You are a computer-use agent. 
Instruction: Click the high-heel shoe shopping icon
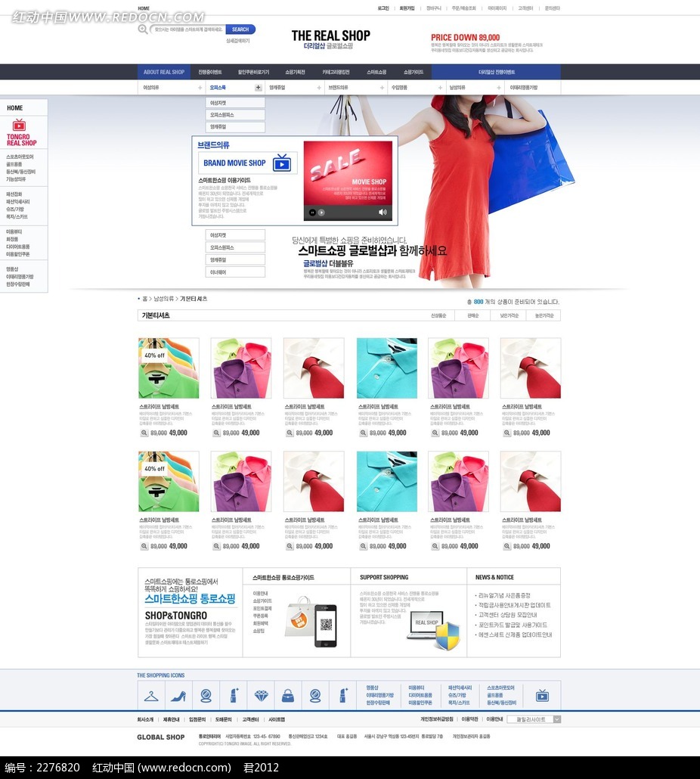tap(179, 695)
